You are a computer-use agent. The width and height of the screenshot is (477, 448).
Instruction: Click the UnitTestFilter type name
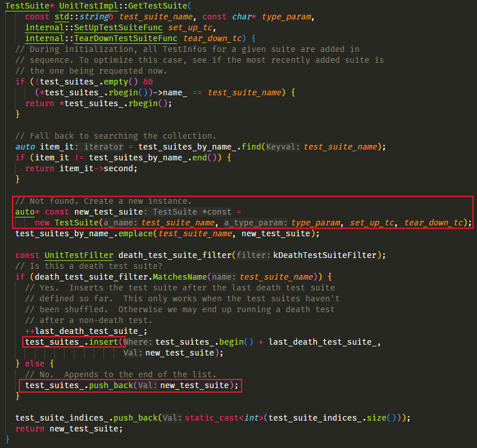point(79,255)
